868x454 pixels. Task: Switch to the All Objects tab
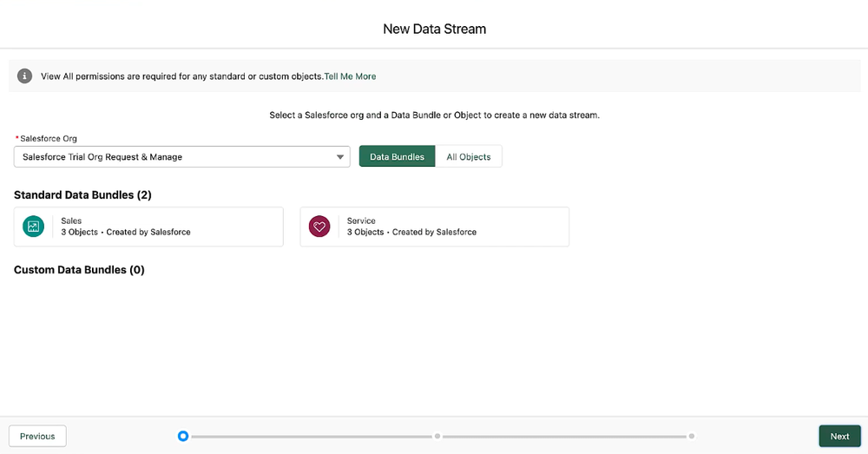pyautogui.click(x=469, y=156)
